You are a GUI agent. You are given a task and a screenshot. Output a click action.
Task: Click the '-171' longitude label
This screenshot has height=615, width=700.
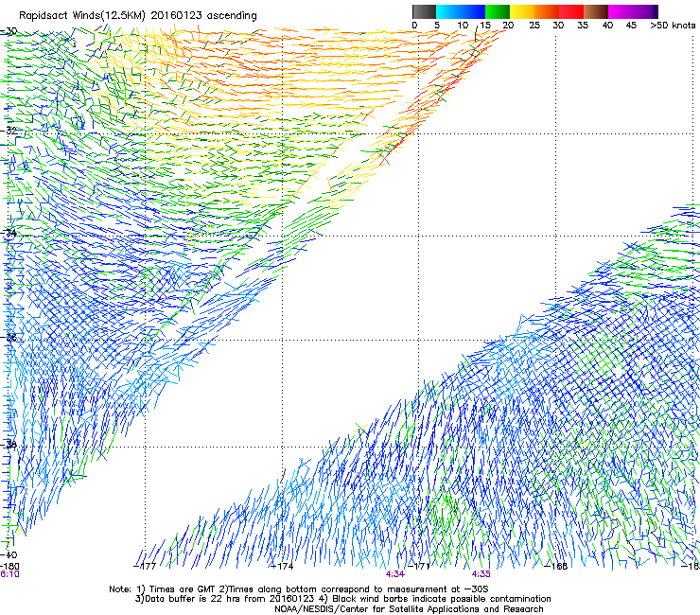(x=419, y=567)
